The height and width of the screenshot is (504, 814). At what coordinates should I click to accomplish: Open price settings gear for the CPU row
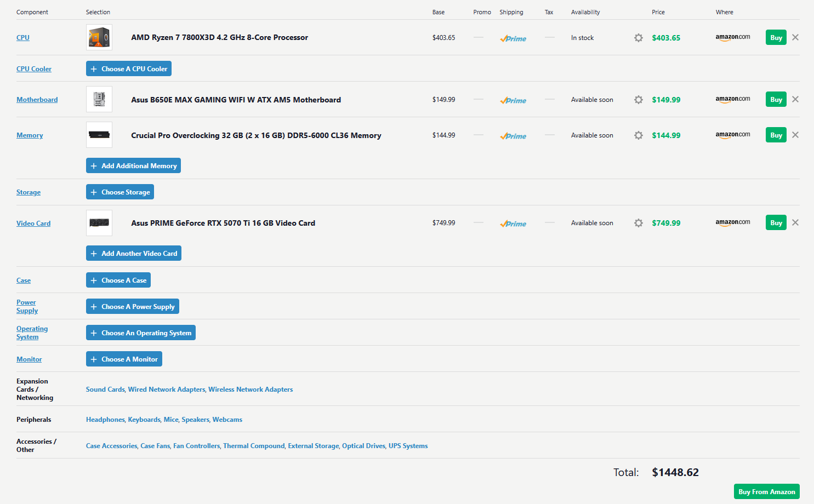point(639,38)
